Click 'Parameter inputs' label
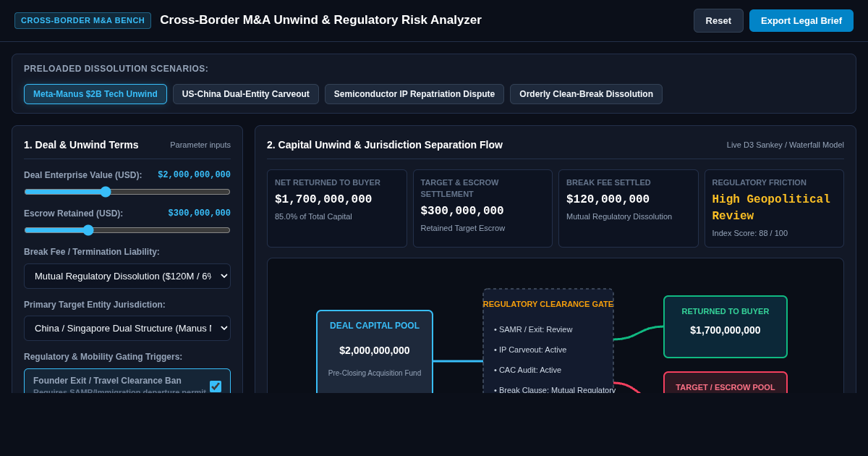 [x=200, y=145]
